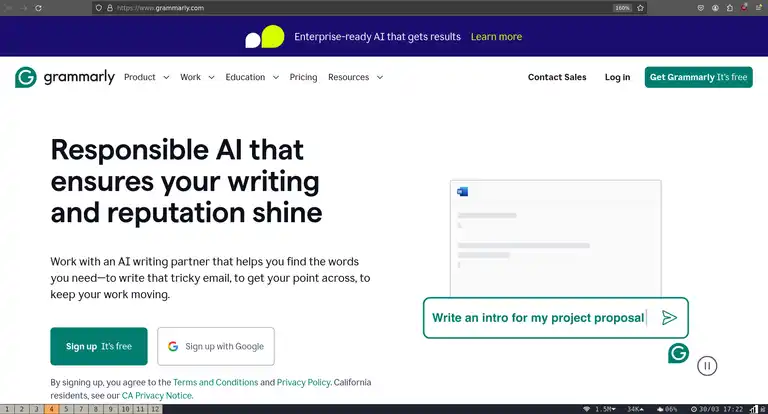Click the red extension icon in browser toolbar
768x414 pixels.
(x=744, y=7)
